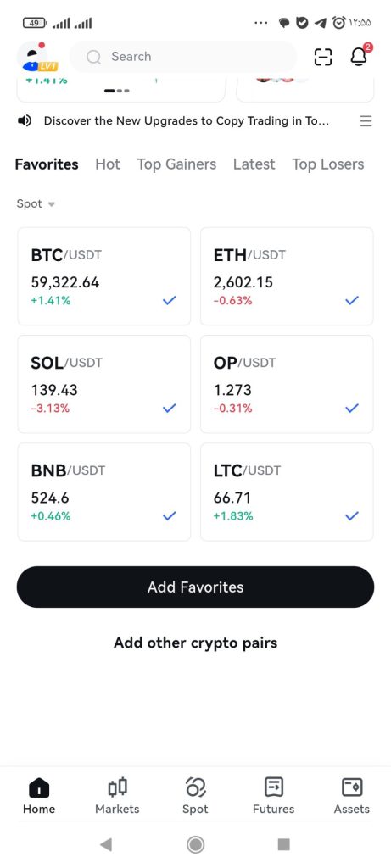Tap the carousel page indicator dots

(117, 91)
